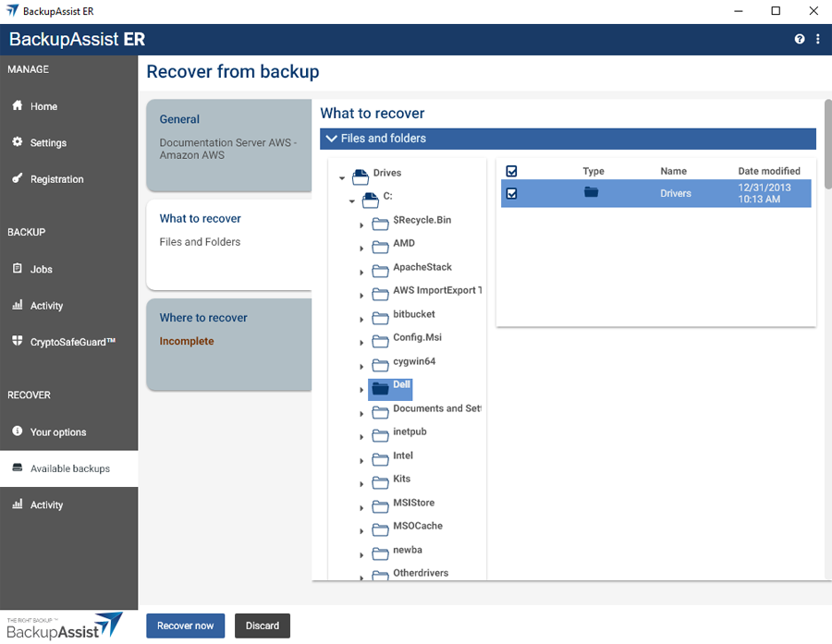This screenshot has height=644, width=832.
Task: Click the inetpub folder icon
Action: coord(380,436)
